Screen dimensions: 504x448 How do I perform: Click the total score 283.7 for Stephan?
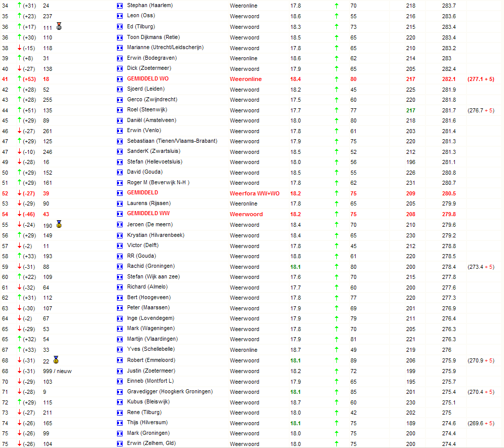coord(449,6)
